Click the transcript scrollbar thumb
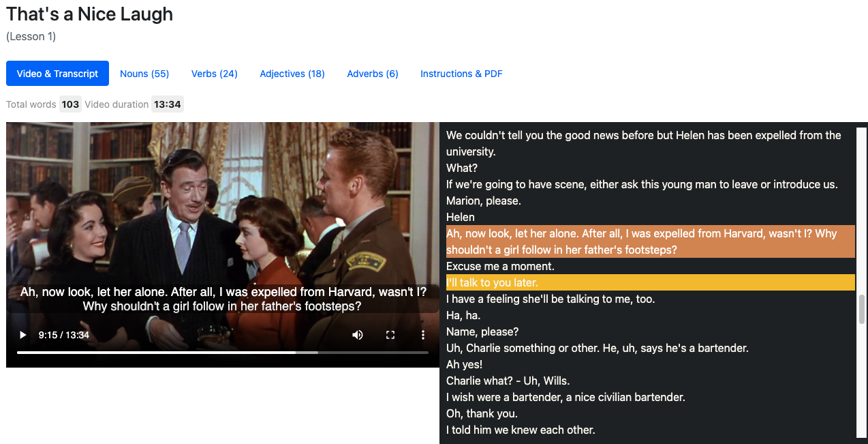 click(862, 309)
